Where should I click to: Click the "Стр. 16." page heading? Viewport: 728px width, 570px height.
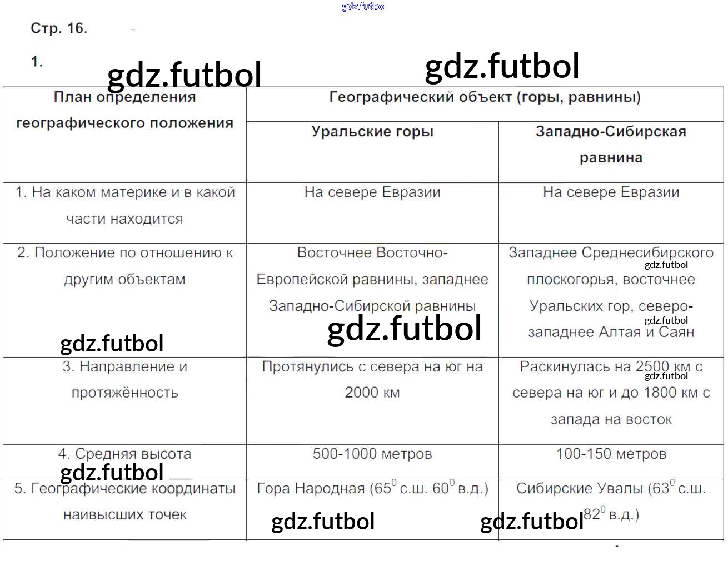59,28
